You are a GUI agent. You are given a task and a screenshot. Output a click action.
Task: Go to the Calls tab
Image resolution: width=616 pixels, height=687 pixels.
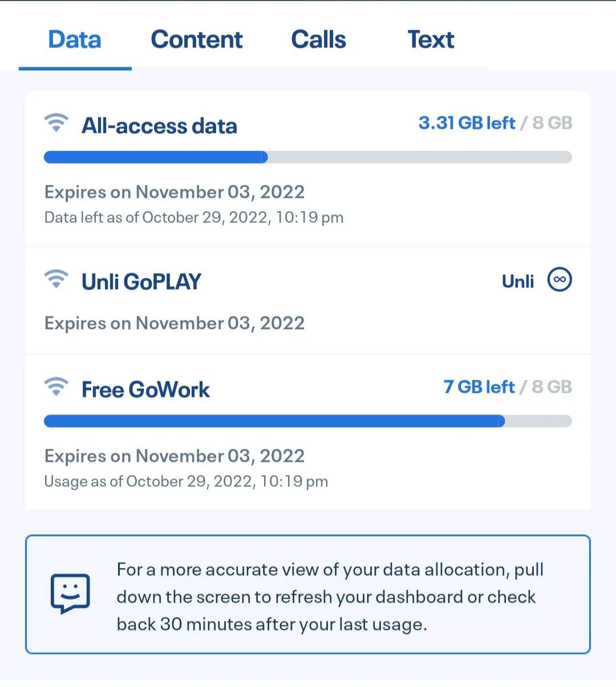pyautogui.click(x=318, y=40)
